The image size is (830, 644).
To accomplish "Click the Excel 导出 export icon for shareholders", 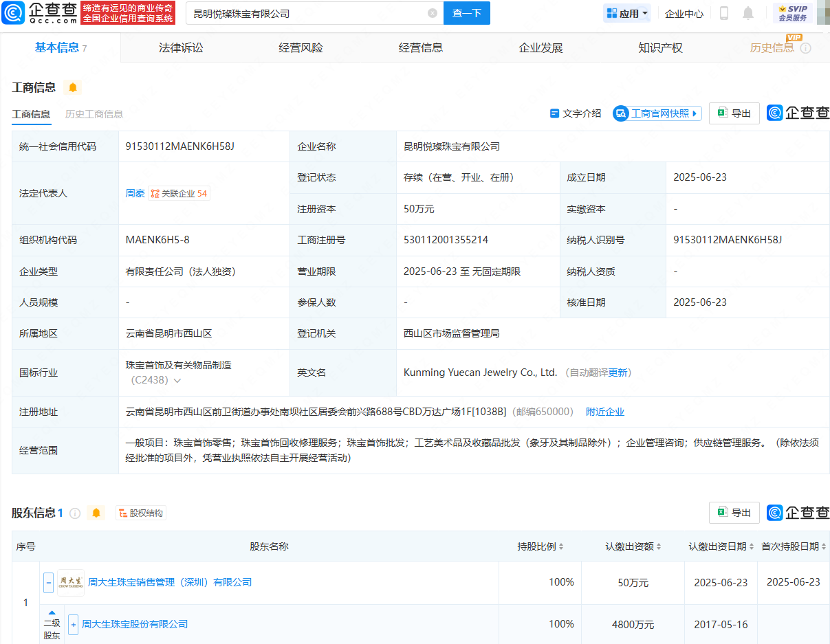I will 734,512.
